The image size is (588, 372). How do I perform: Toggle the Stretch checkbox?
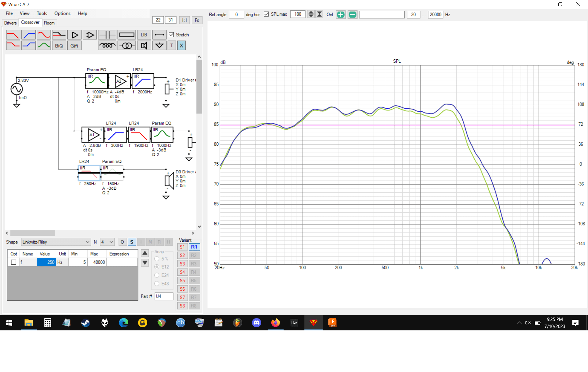[171, 35]
